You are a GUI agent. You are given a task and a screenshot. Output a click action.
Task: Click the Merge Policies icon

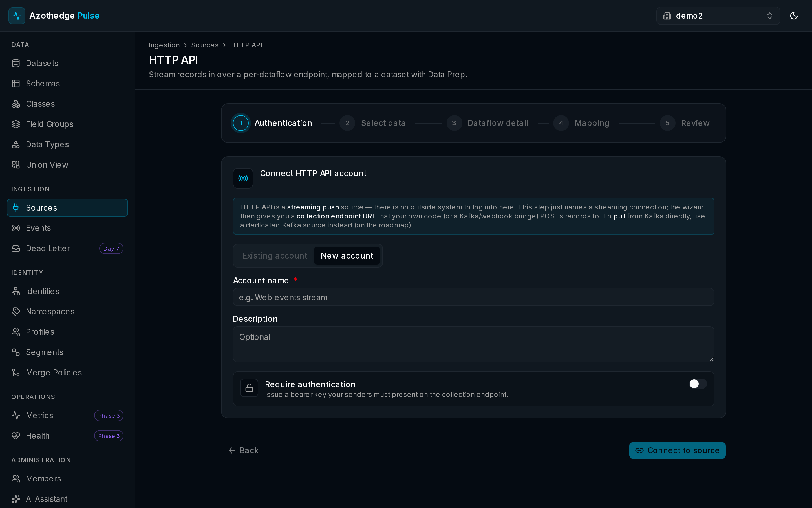coord(16,373)
